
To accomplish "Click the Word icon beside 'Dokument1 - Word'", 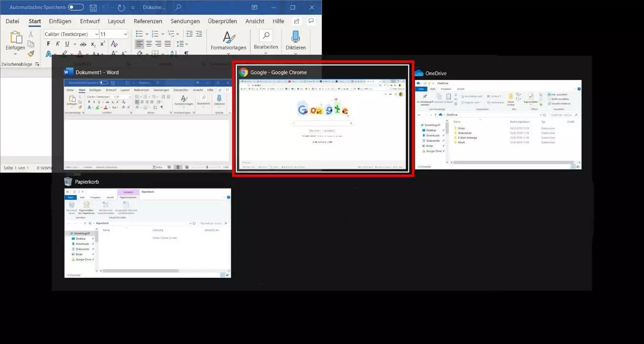I will point(68,72).
